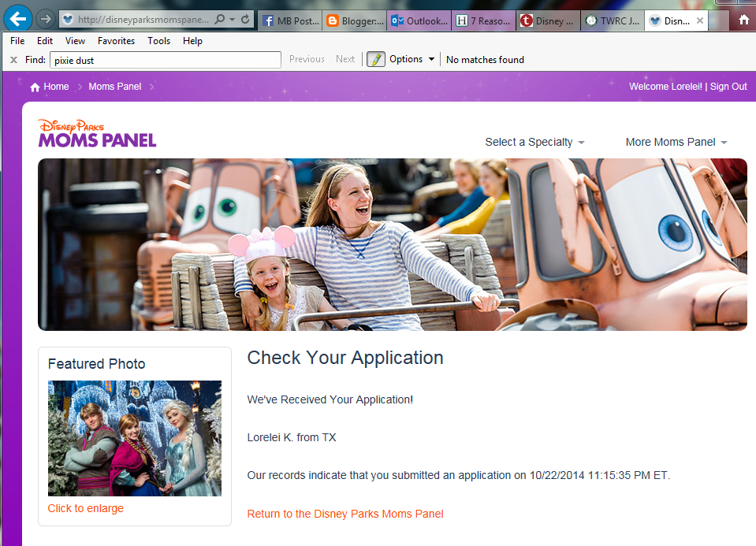Click the Check Your Application heading
This screenshot has width=756, height=546.
(x=345, y=358)
